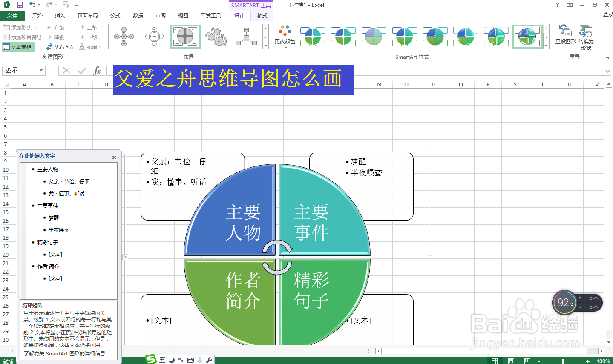
Task: Open the 审阅 ribbon tab
Action: 160,15
